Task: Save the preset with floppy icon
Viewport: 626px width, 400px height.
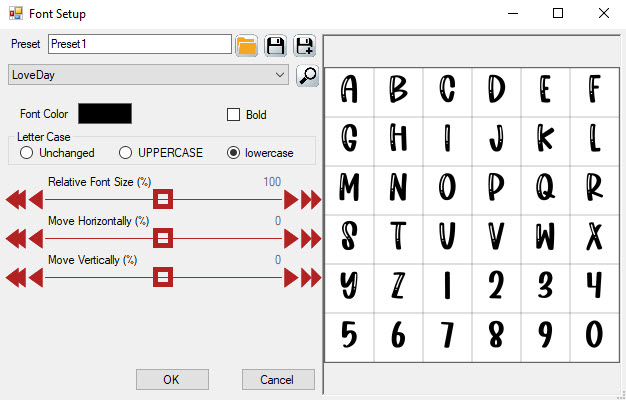Action: (275, 46)
